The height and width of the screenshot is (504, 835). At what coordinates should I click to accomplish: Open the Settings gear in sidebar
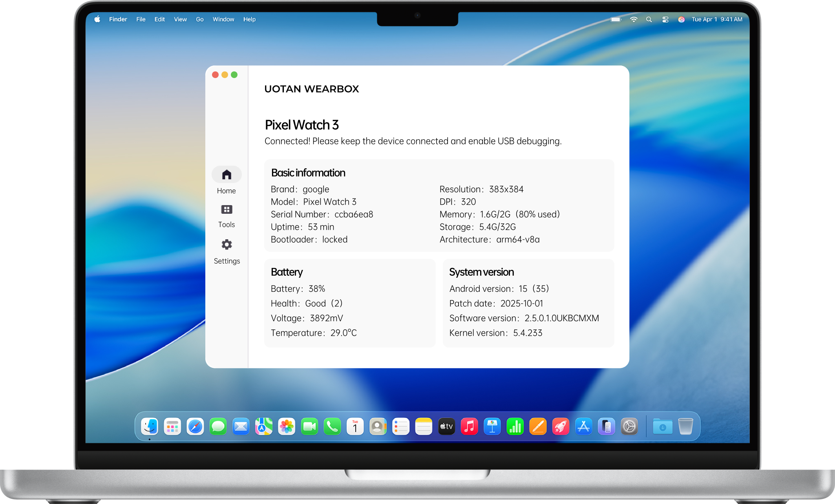click(227, 245)
